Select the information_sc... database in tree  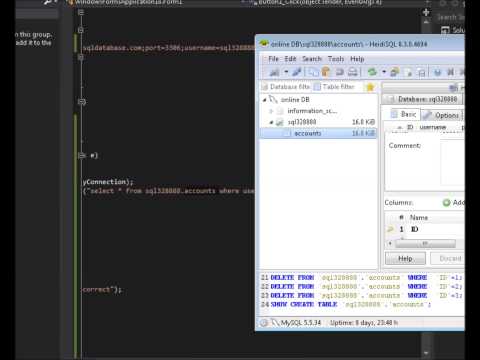point(312,111)
